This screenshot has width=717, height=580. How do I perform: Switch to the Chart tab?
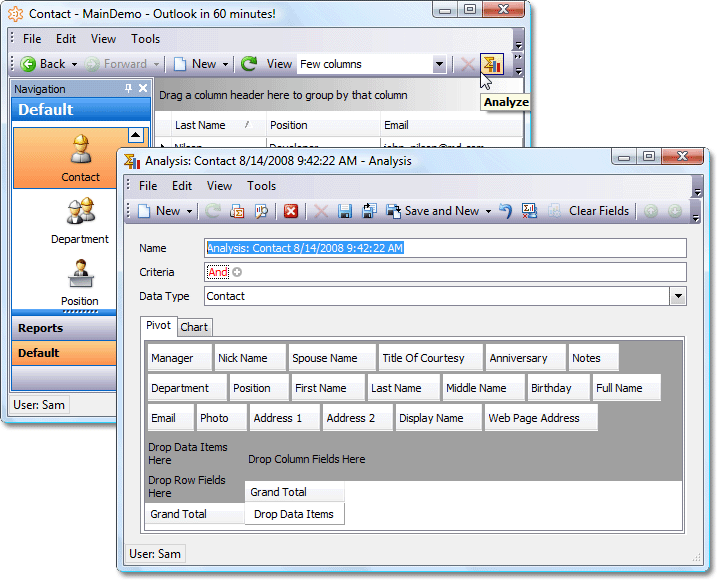tap(194, 327)
